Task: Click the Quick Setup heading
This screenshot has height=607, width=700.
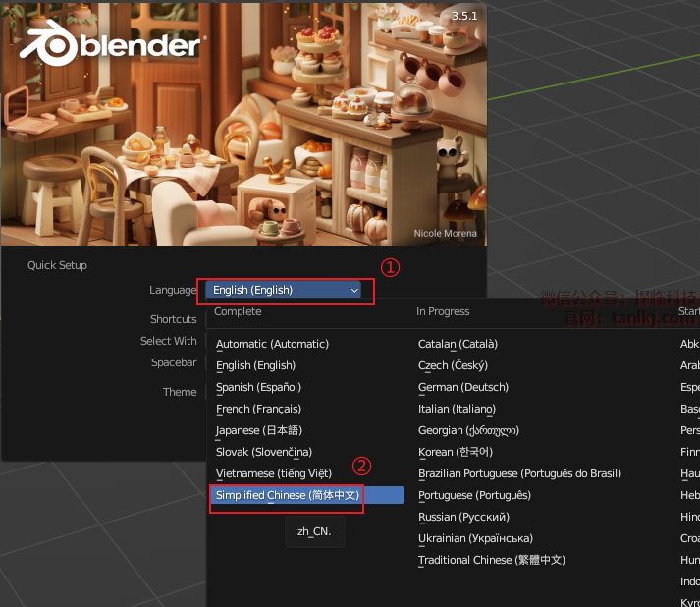Action: [x=57, y=265]
